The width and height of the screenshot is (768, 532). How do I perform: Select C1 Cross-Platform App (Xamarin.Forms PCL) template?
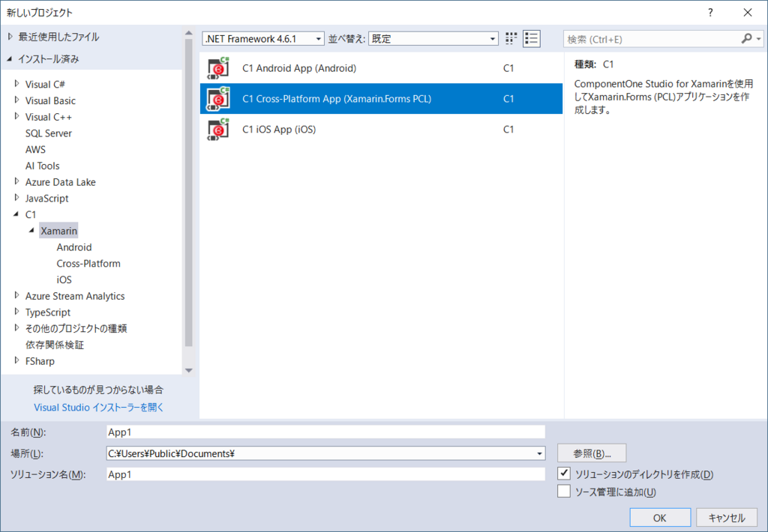click(x=381, y=98)
